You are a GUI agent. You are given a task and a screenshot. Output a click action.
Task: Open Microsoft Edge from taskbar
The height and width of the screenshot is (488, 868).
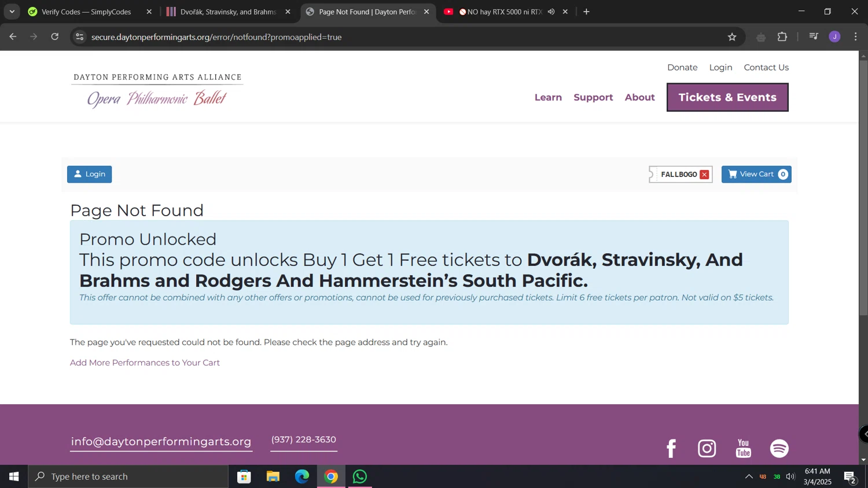(302, 476)
